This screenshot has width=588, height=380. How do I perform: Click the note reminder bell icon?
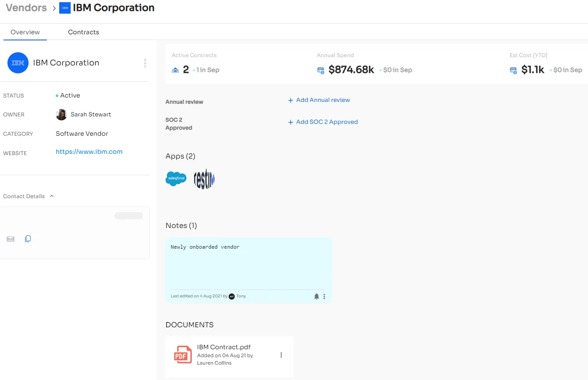point(316,297)
